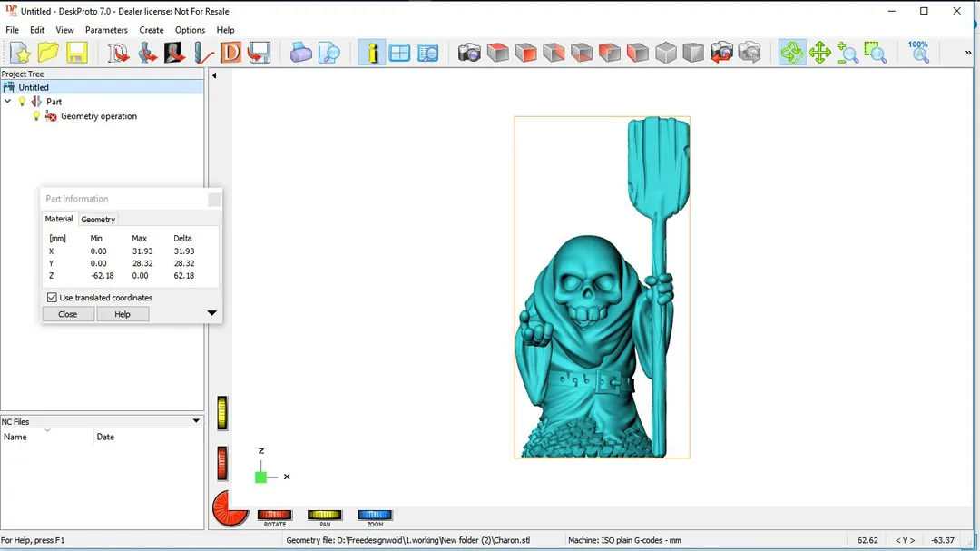Select the Untitled project tree row
Image resolution: width=980 pixels, height=551 pixels.
(x=102, y=87)
